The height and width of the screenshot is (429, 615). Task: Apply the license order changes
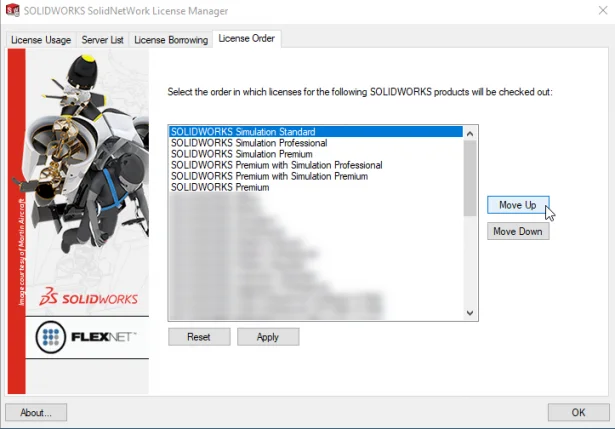click(x=268, y=337)
